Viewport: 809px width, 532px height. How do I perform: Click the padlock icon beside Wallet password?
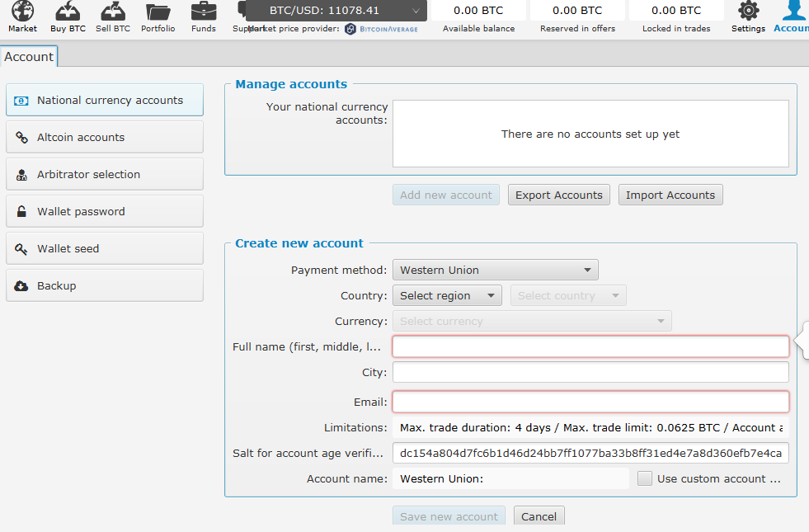point(21,211)
